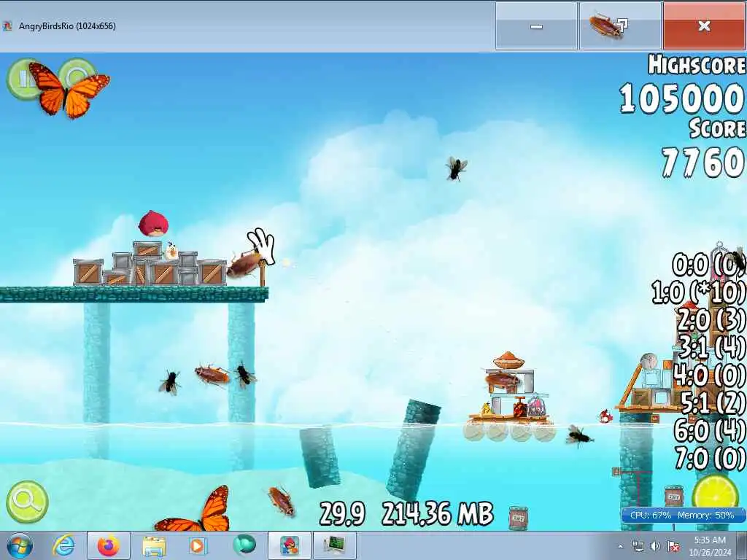The height and width of the screenshot is (560, 747).
Task: Click the frame rate readout 29.9
Action: (x=343, y=514)
